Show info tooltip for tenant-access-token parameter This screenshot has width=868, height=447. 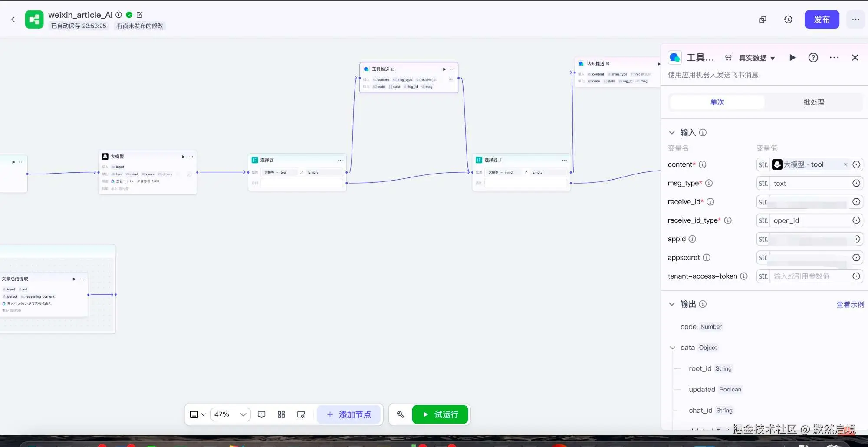[743, 276]
